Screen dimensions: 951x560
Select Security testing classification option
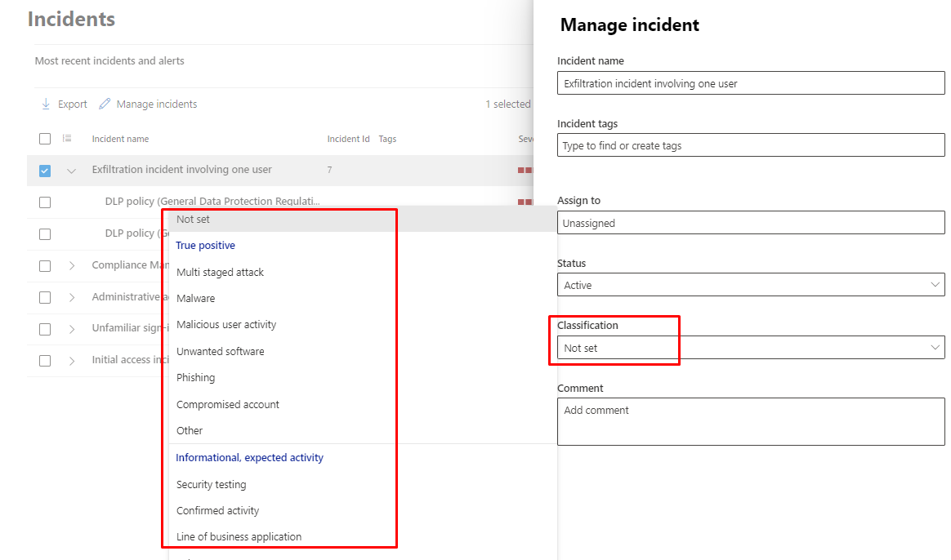click(211, 485)
